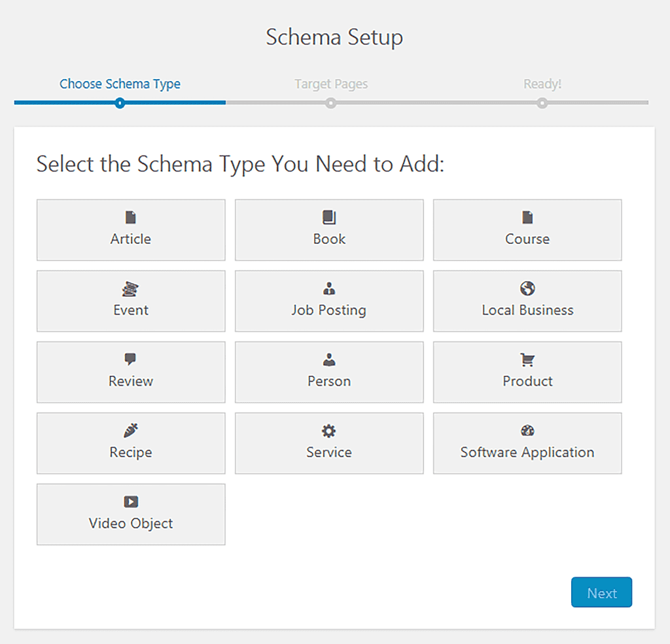Click the Product shopping cart icon
Image resolution: width=670 pixels, height=644 pixels.
[527, 360]
